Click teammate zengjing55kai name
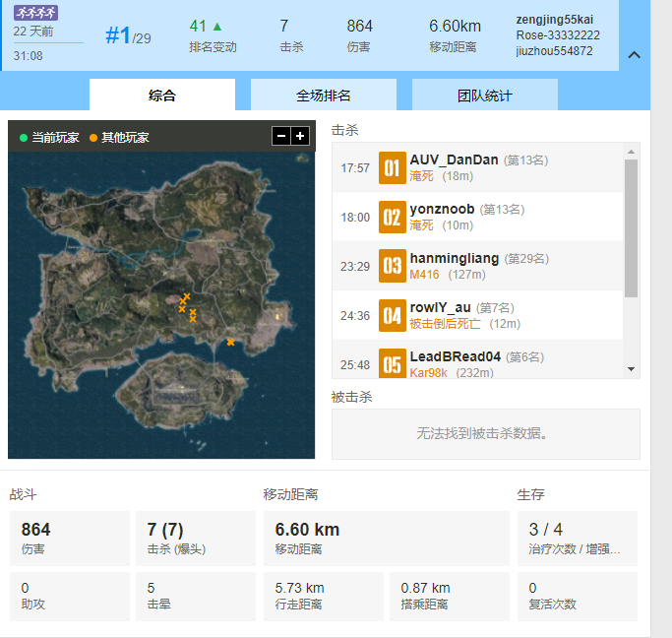672x638 pixels. pyautogui.click(x=555, y=20)
